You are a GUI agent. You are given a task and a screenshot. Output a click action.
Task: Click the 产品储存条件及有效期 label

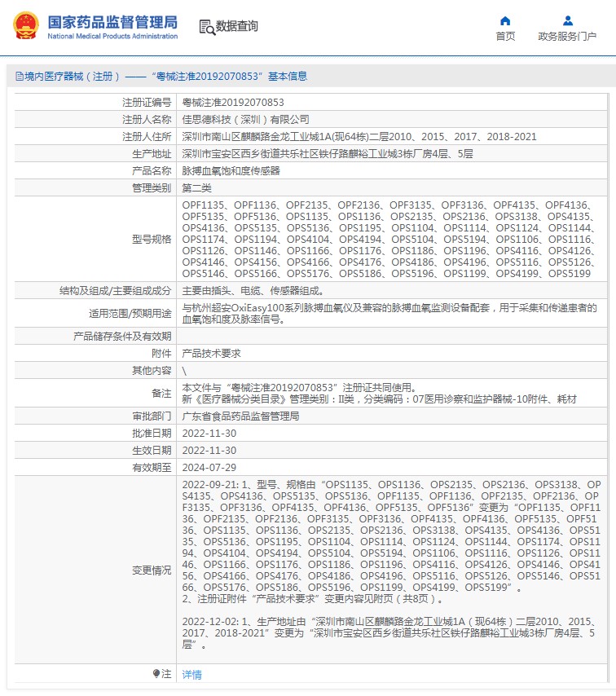(122, 337)
